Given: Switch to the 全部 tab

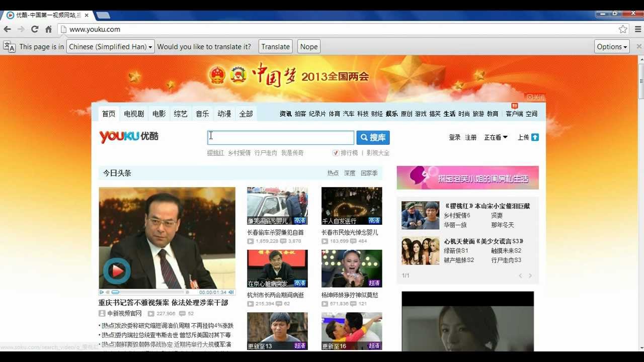Looking at the screenshot, I should click(x=246, y=114).
